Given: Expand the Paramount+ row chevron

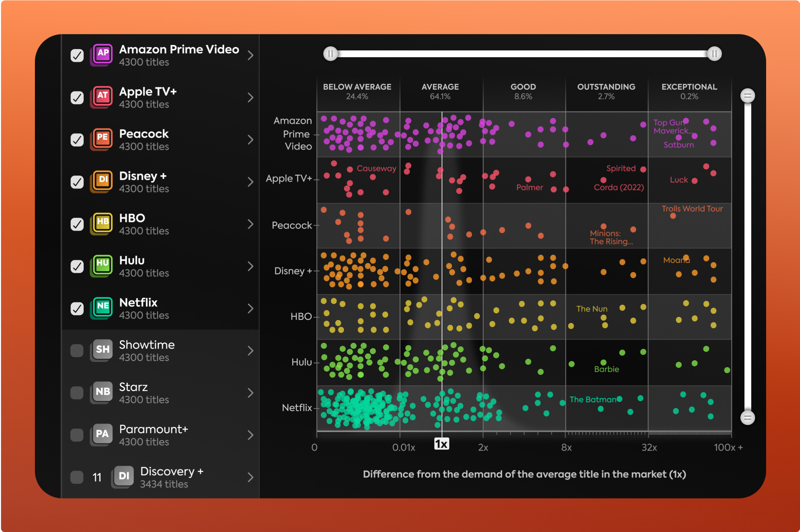Looking at the screenshot, I should click(x=250, y=435).
